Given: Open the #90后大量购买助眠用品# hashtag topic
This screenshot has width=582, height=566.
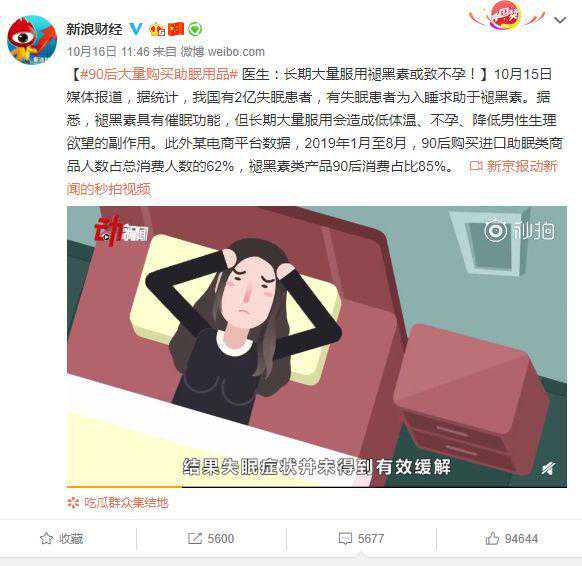Looking at the screenshot, I should [x=158, y=74].
